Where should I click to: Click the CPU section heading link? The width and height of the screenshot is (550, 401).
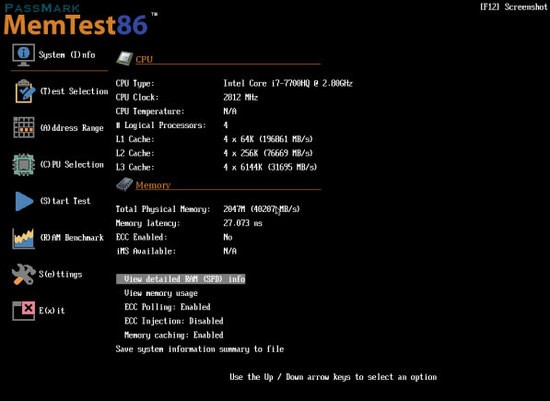[144, 59]
